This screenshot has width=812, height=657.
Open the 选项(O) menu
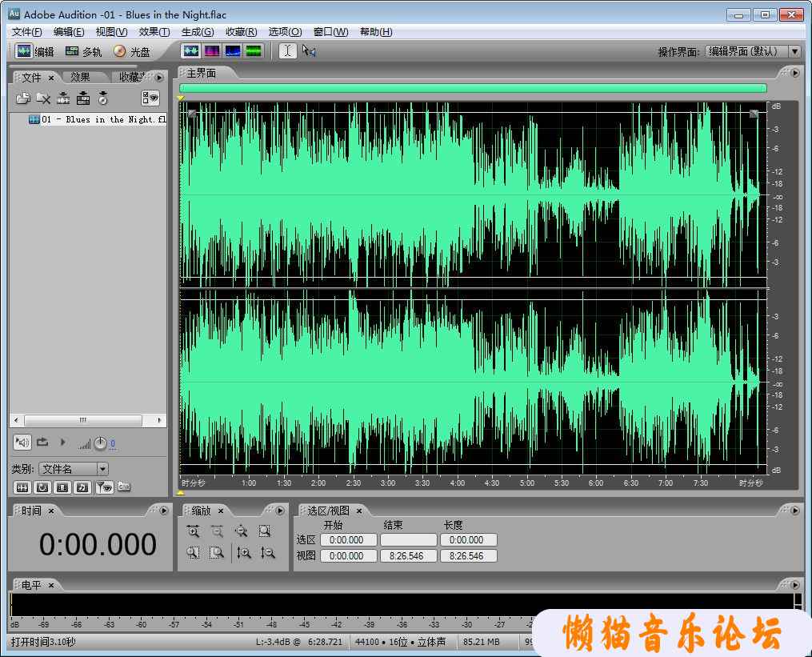pyautogui.click(x=285, y=32)
